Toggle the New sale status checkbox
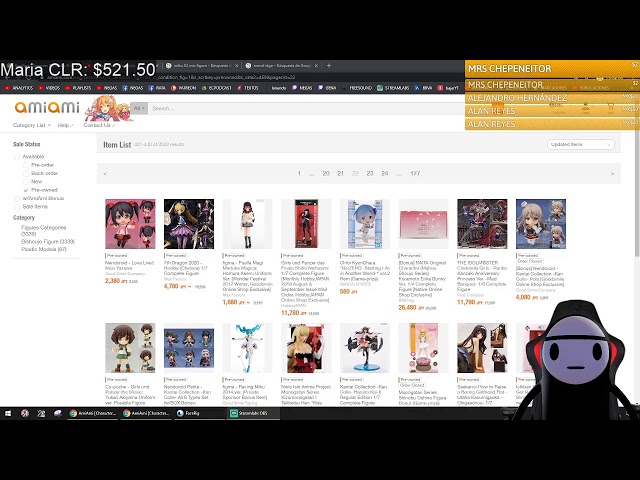This screenshot has width=640, height=480. click(x=26, y=182)
